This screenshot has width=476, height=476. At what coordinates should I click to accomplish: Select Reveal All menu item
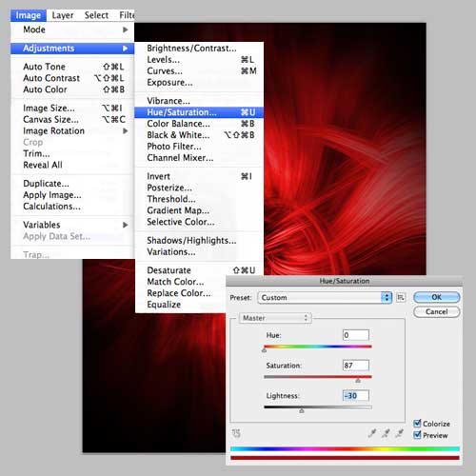[x=72, y=165]
